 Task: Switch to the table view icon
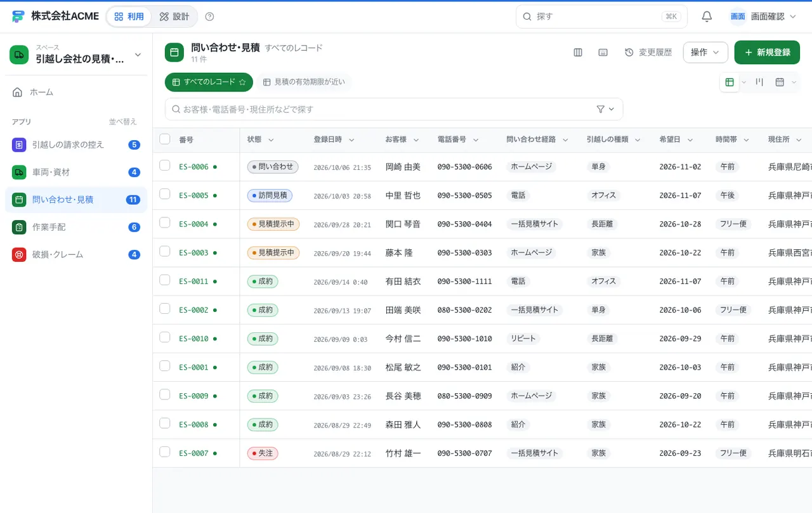730,82
